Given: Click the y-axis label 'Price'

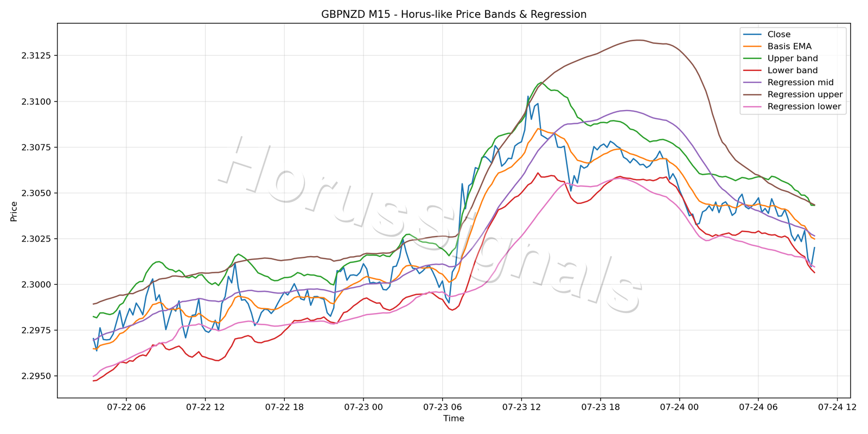Looking at the screenshot, I should pos(14,212).
